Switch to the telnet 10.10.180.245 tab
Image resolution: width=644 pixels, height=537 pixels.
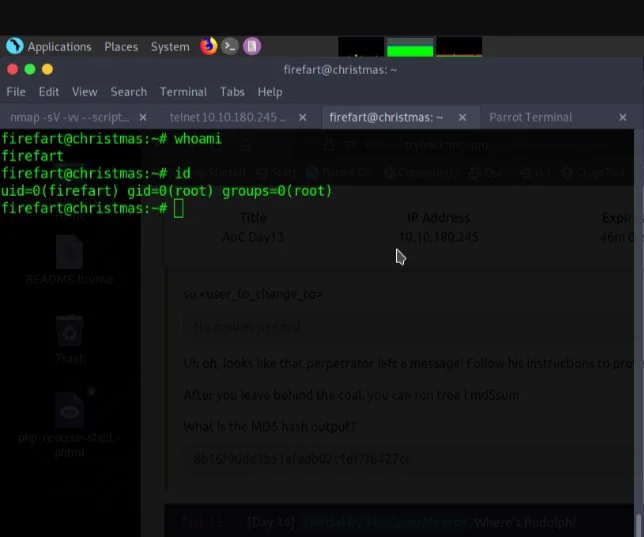pyautogui.click(x=228, y=118)
